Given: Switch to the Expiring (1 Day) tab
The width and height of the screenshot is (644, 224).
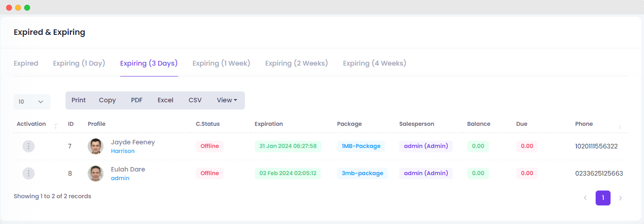Looking at the screenshot, I should (x=79, y=63).
